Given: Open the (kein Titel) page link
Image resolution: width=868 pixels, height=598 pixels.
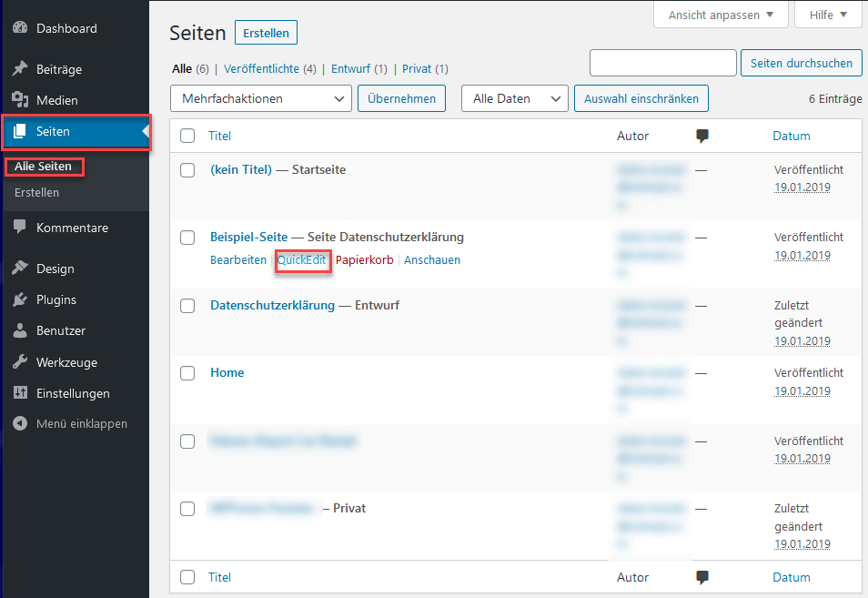Looking at the screenshot, I should pos(241,169).
